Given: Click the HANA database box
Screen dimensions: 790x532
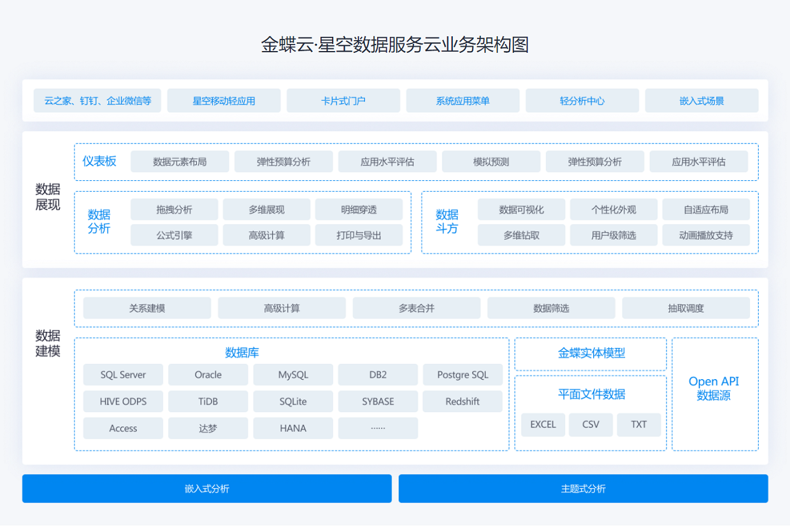Looking at the screenshot, I should coord(293,428).
